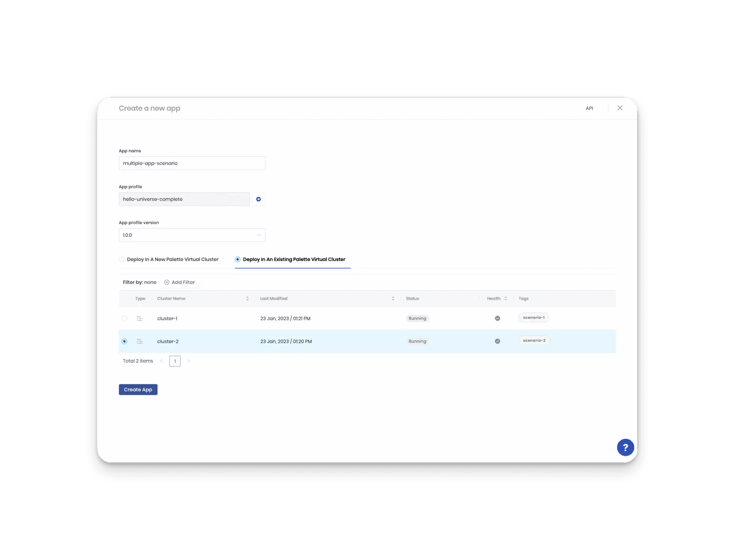Image resolution: width=735 pixels, height=560 pixels.
Task: Click cluster-1 health checkmark icon
Action: click(497, 318)
